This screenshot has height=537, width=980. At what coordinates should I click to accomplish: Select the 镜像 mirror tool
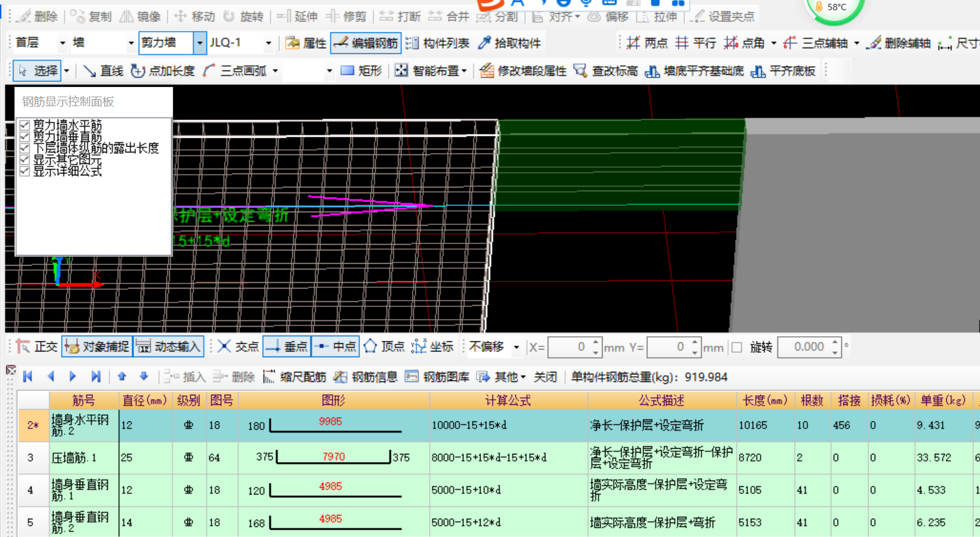click(140, 17)
